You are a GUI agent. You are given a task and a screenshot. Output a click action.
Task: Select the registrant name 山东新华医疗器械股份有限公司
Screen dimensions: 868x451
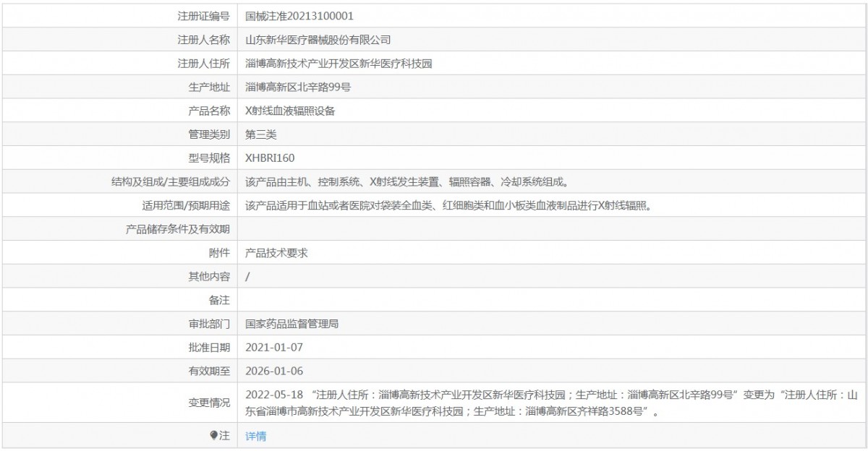tap(318, 39)
